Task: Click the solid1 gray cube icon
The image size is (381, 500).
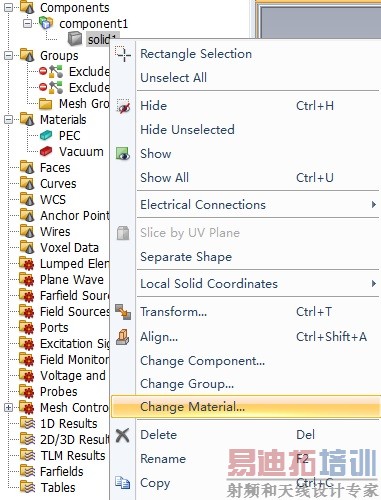Action: pyautogui.click(x=75, y=39)
